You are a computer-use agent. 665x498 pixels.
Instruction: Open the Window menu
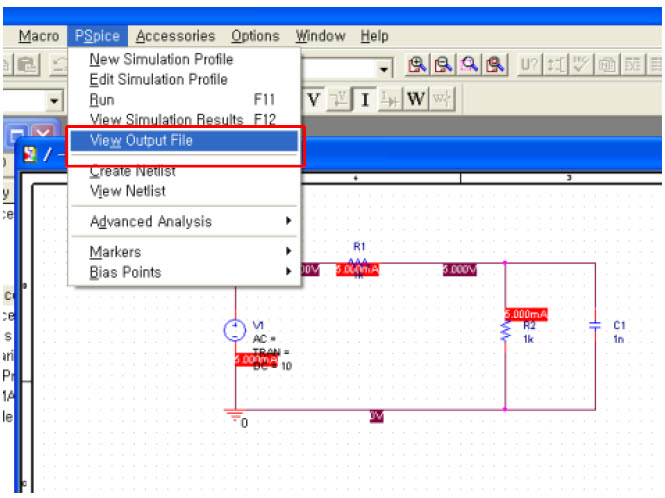point(320,36)
